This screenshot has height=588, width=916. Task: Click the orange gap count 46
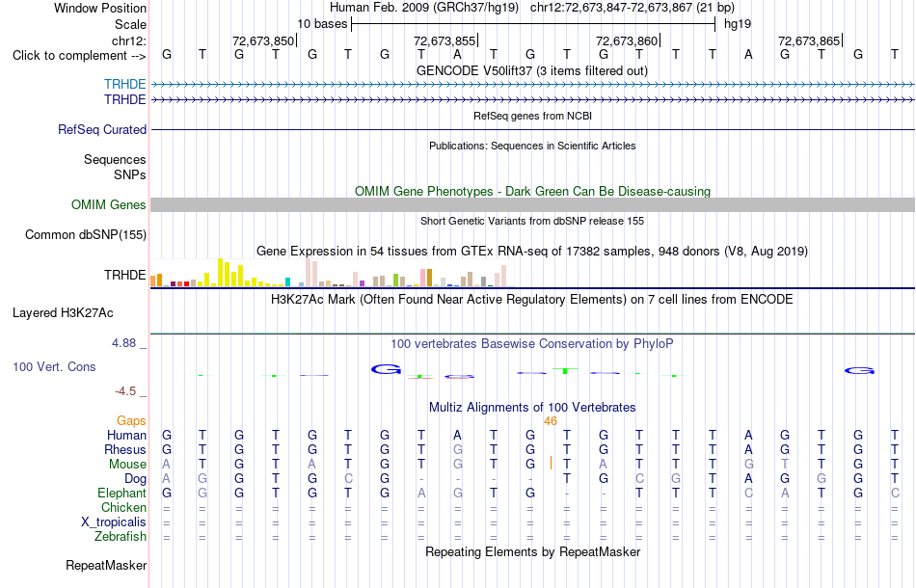(x=551, y=421)
